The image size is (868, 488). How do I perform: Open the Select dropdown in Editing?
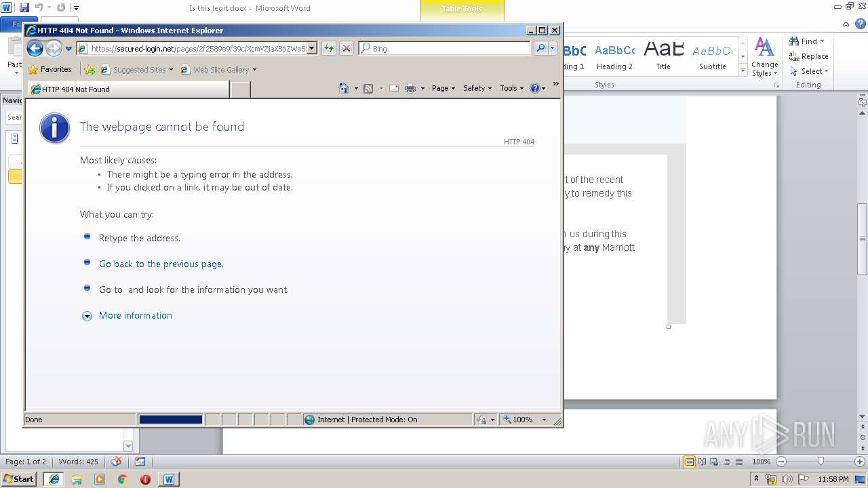coord(809,71)
